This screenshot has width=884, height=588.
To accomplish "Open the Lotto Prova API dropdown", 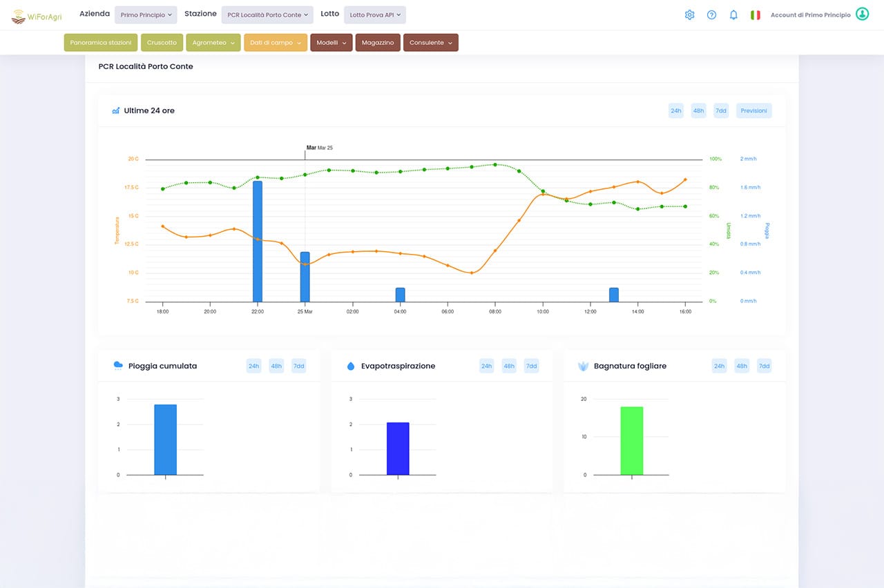I will pyautogui.click(x=374, y=14).
